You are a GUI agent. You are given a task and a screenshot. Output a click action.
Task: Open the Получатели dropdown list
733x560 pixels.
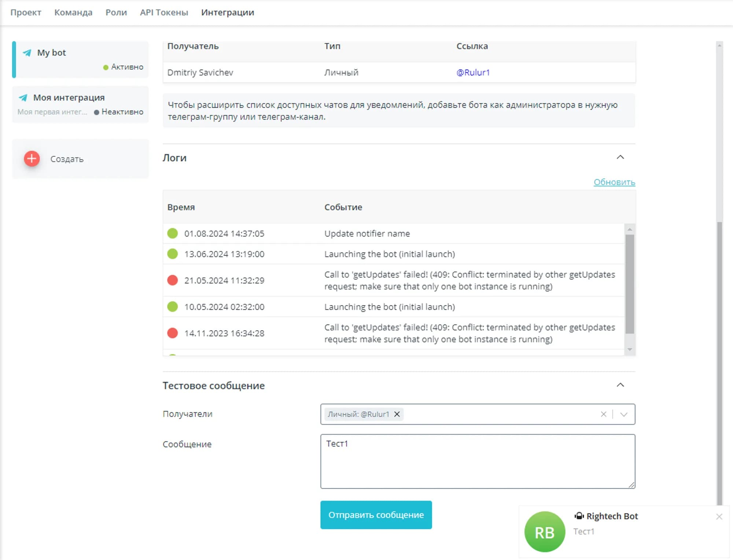click(624, 414)
